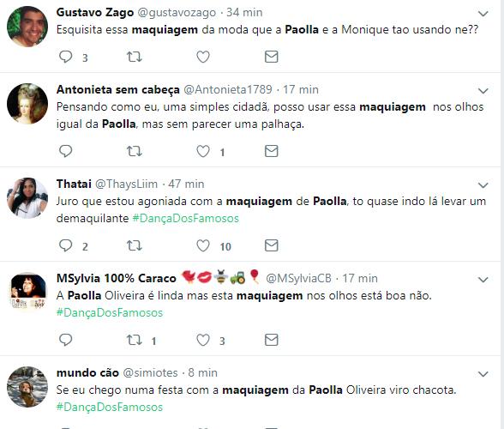Message icon on Gustavo Zago's tweet
This screenshot has width=504, height=429.
tap(271, 57)
